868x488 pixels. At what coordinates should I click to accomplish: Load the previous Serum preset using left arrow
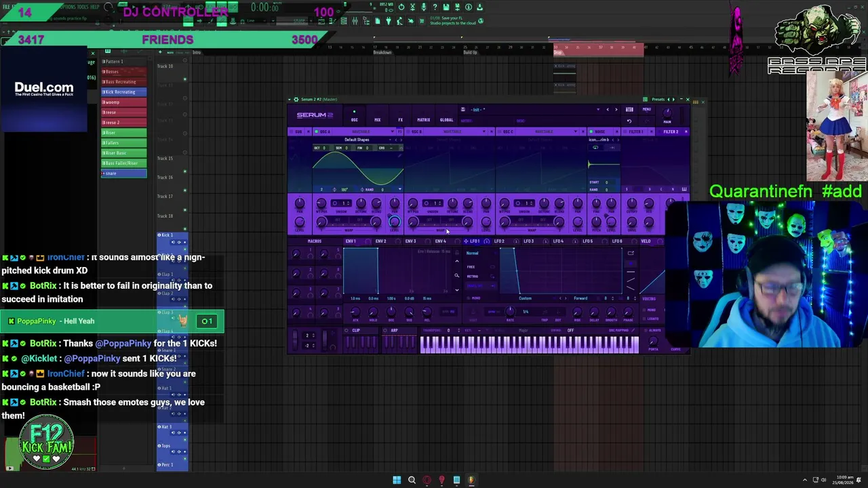pyautogui.click(x=608, y=109)
